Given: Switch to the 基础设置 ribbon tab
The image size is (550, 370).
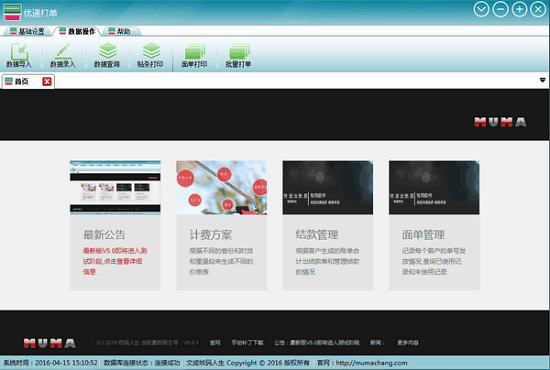Looking at the screenshot, I should coord(27,32).
